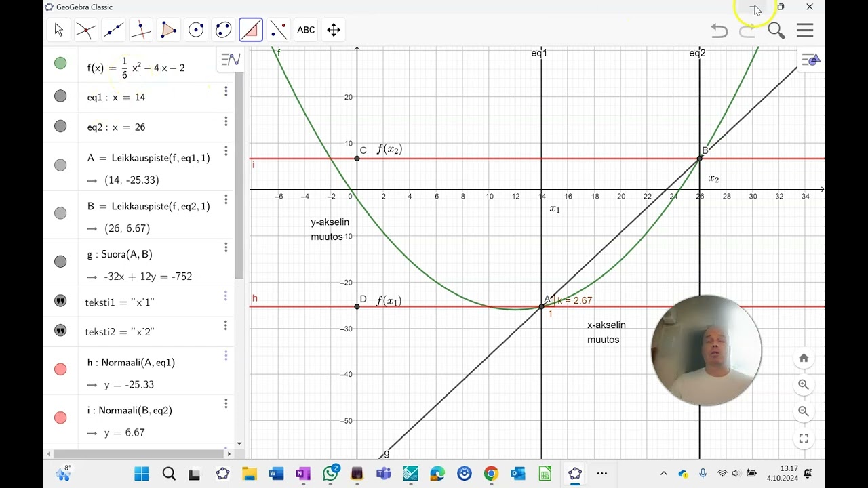Open three-dot options for i : Normaali(B, eq2)
Image resolution: width=868 pixels, height=488 pixels.
tap(226, 404)
